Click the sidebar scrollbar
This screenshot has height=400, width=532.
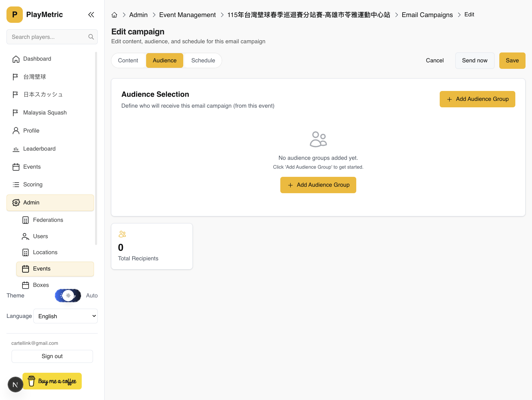96,148
